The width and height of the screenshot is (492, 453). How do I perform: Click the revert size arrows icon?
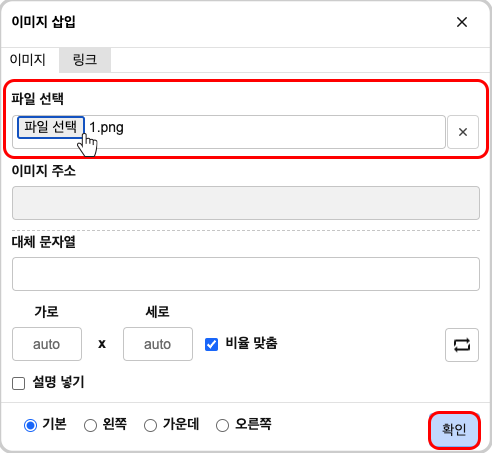[462, 345]
